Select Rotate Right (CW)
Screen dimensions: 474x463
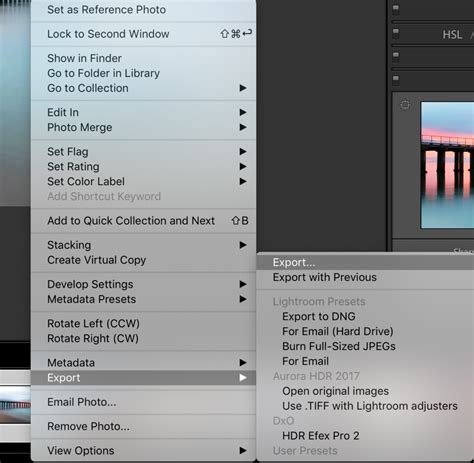point(143,338)
